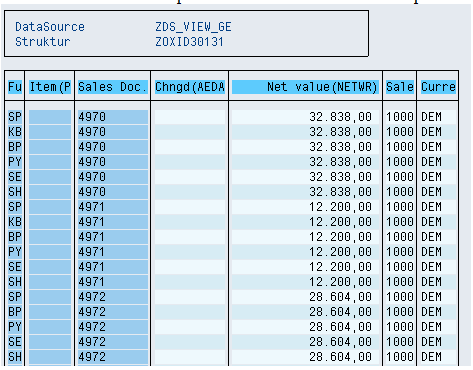Viewport: 473px width, 370px height.
Task: Click net value 28.604,00 in SE row
Action: [x=305, y=342]
